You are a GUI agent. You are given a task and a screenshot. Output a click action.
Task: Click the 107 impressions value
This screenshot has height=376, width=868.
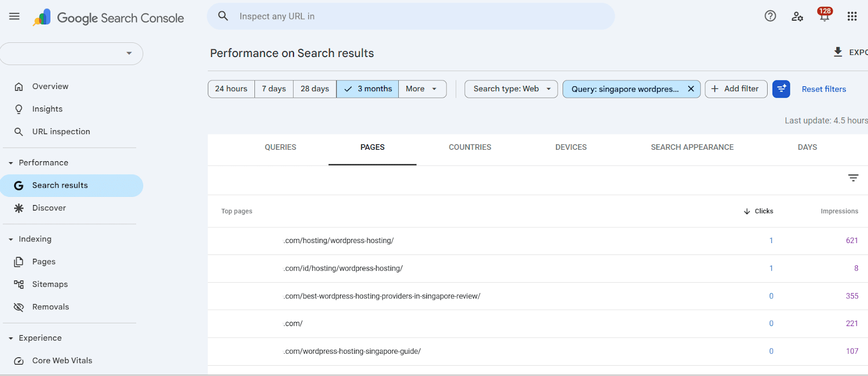point(852,352)
